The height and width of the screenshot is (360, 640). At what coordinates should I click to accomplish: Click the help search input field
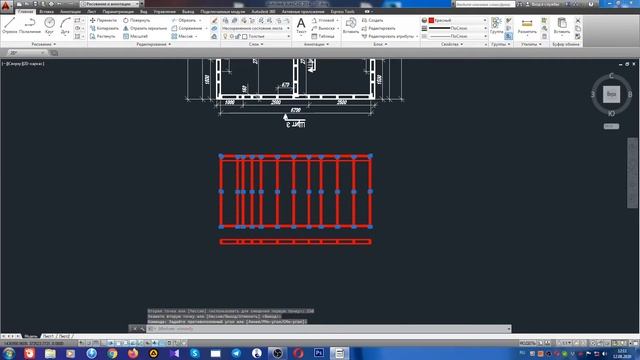point(485,4)
